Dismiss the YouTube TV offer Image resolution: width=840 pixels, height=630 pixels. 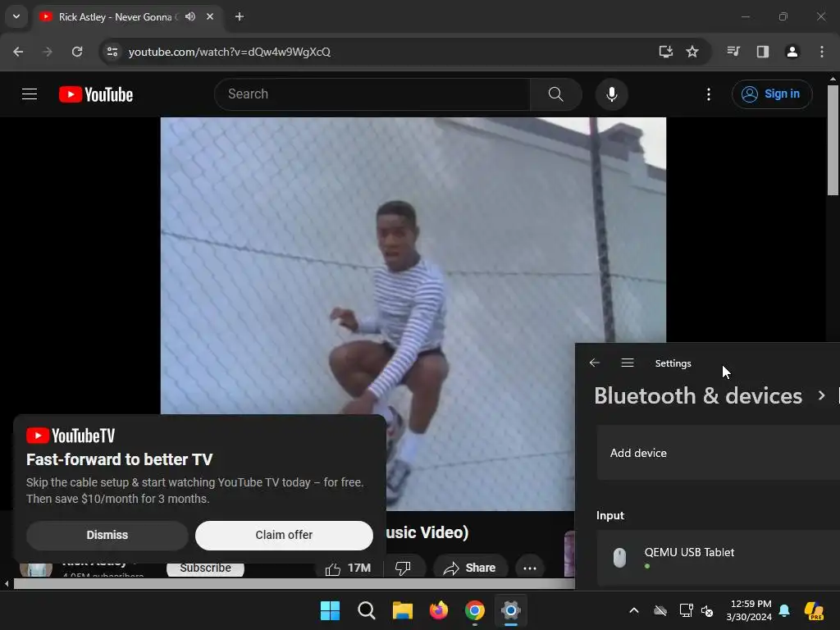[x=107, y=535]
